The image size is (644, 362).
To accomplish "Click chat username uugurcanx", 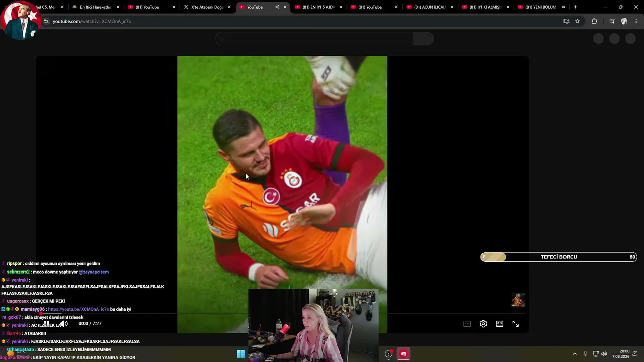I will tap(18, 301).
